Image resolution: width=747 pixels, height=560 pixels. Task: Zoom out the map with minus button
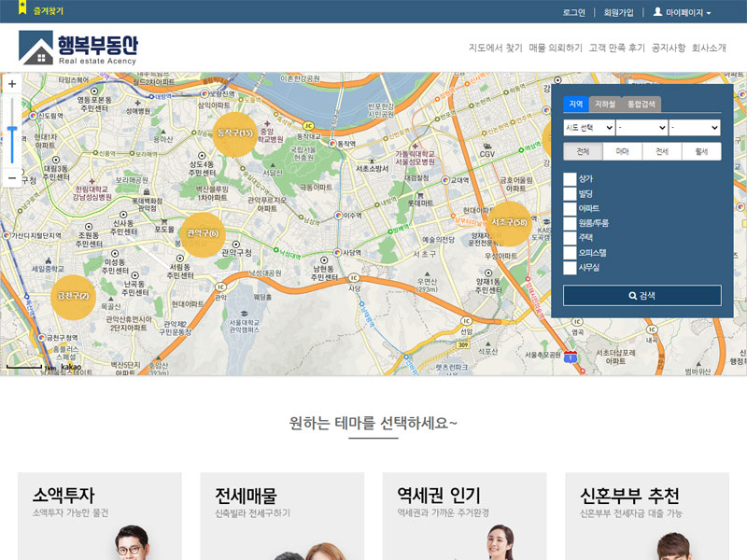click(x=12, y=176)
